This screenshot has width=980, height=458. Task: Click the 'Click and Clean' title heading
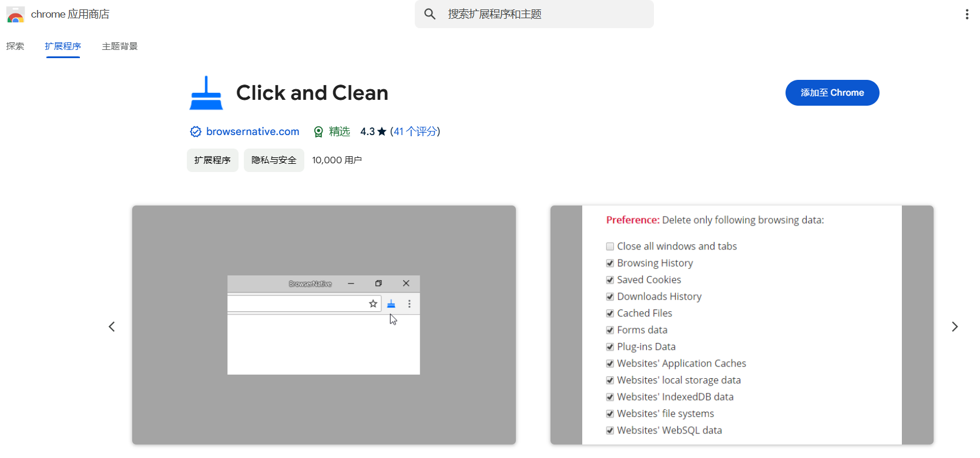tap(312, 93)
